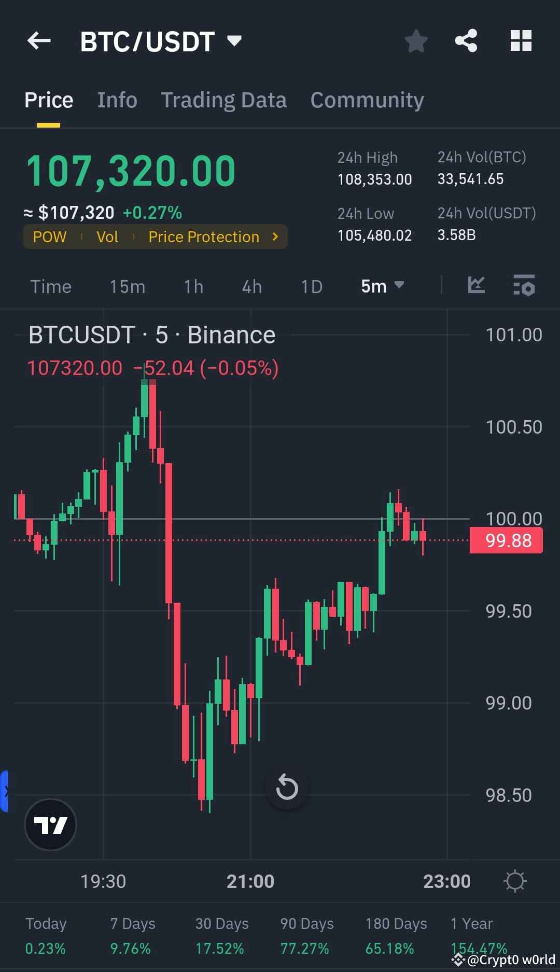Tap the 99.88 price label on chart

tap(506, 540)
